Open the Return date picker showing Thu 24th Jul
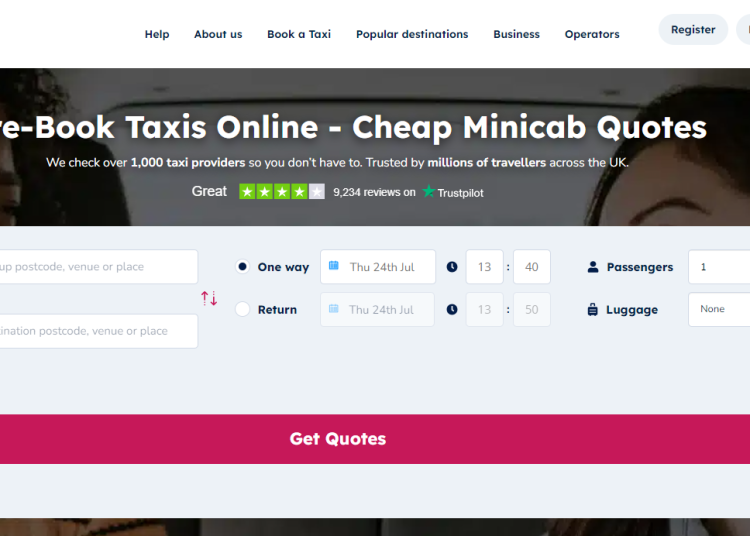This screenshot has width=750, height=536. [x=377, y=309]
